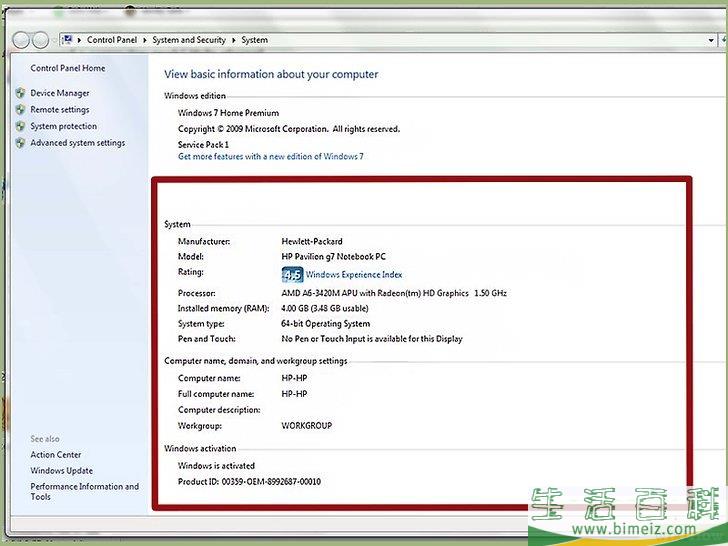Click the Copyright 2009 Microsoft Corporation text
728x546 pixels.
pos(289,129)
